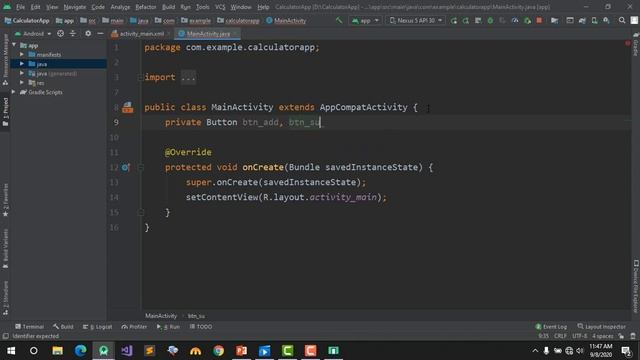
Task: Click the MainActivity class gutter icon
Action: pos(128,107)
